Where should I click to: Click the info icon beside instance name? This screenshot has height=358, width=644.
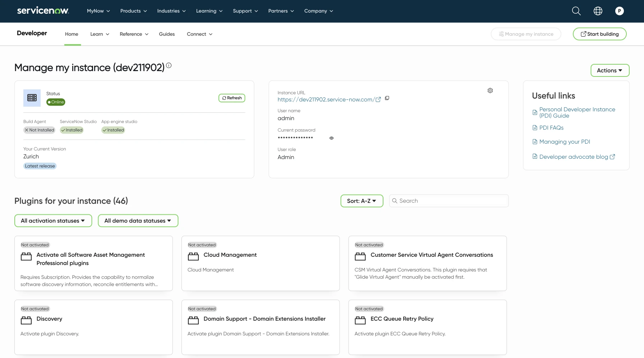tap(169, 65)
